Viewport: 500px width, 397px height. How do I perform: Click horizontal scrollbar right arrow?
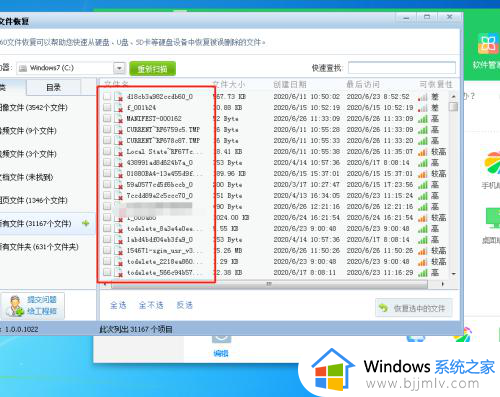(443, 284)
